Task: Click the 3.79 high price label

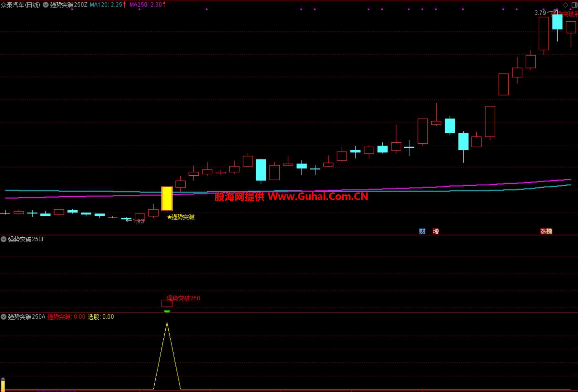Action: (x=540, y=13)
